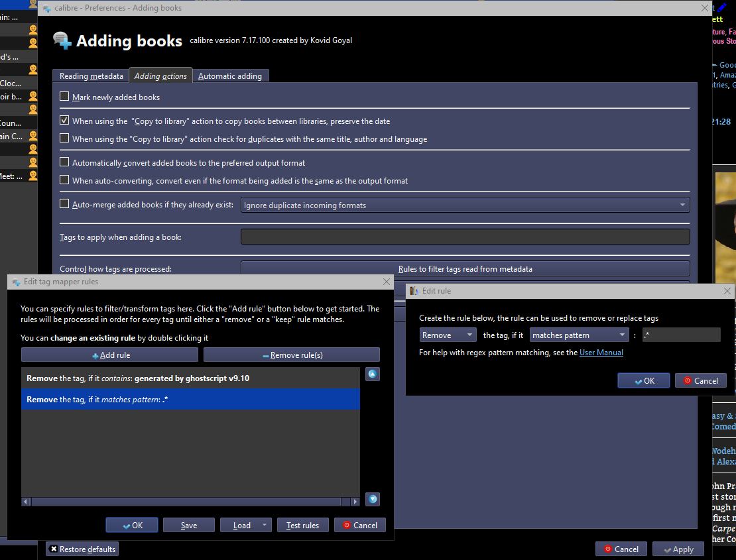Click the Add rule button
Screen dimensions: 736x560
pos(110,355)
